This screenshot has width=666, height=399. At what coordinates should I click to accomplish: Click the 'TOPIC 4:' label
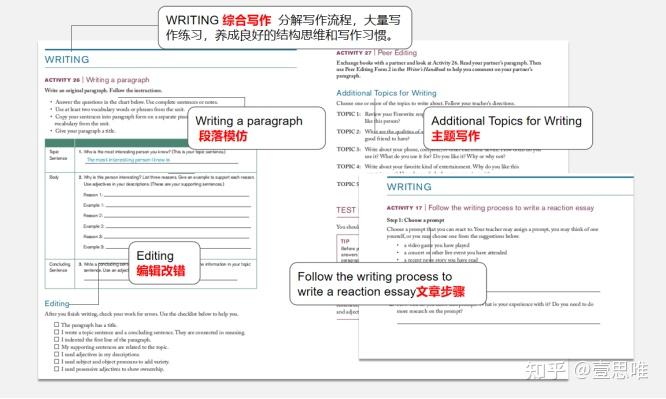(x=348, y=167)
